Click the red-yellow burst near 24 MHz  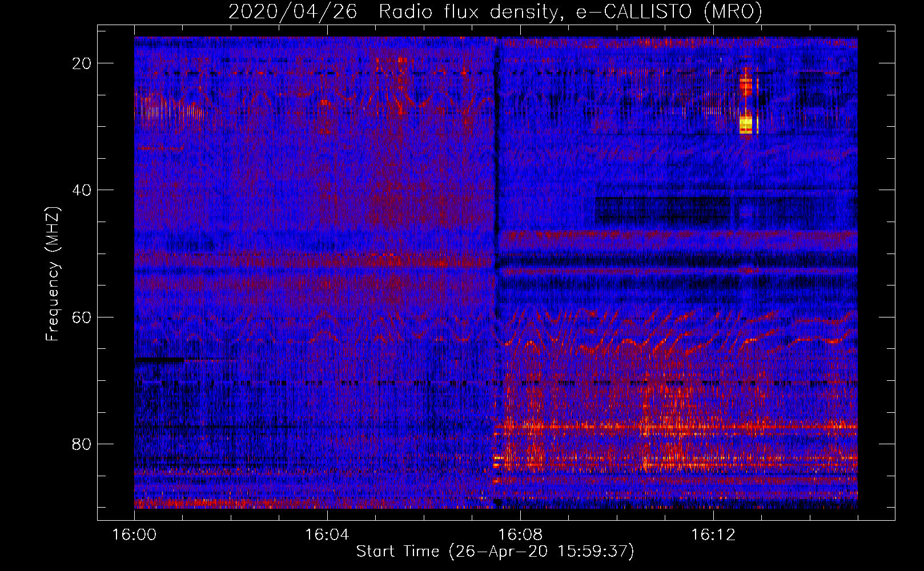746,86
